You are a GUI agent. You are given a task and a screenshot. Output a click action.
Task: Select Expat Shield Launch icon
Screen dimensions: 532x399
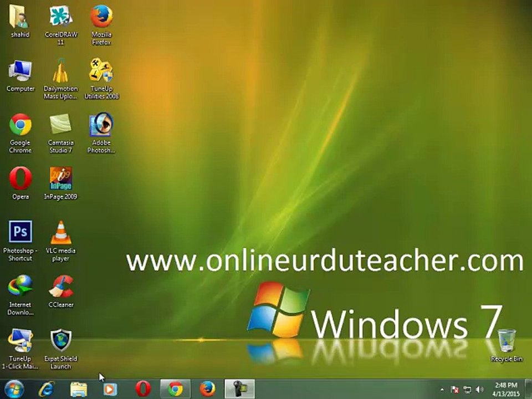pyautogui.click(x=61, y=349)
